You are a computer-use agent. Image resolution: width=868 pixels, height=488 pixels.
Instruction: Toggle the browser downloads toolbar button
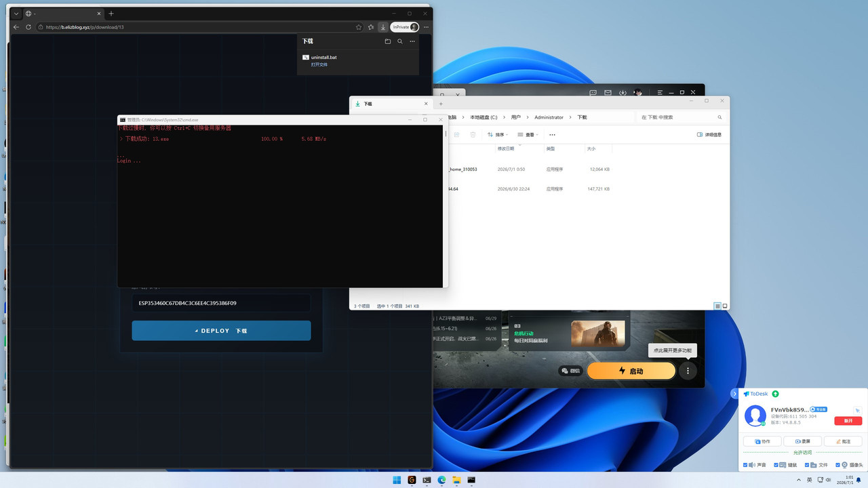pyautogui.click(x=383, y=27)
